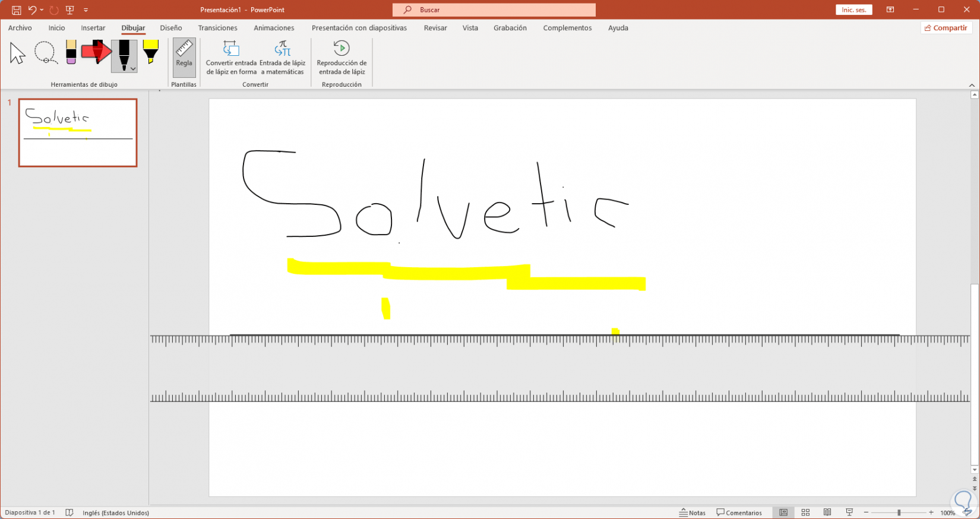Click the Buscar search box
The image size is (980, 519).
coord(494,10)
